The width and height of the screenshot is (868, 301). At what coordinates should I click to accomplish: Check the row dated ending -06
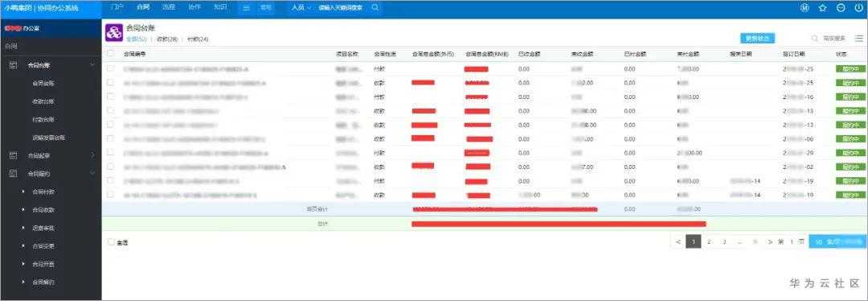(x=111, y=138)
